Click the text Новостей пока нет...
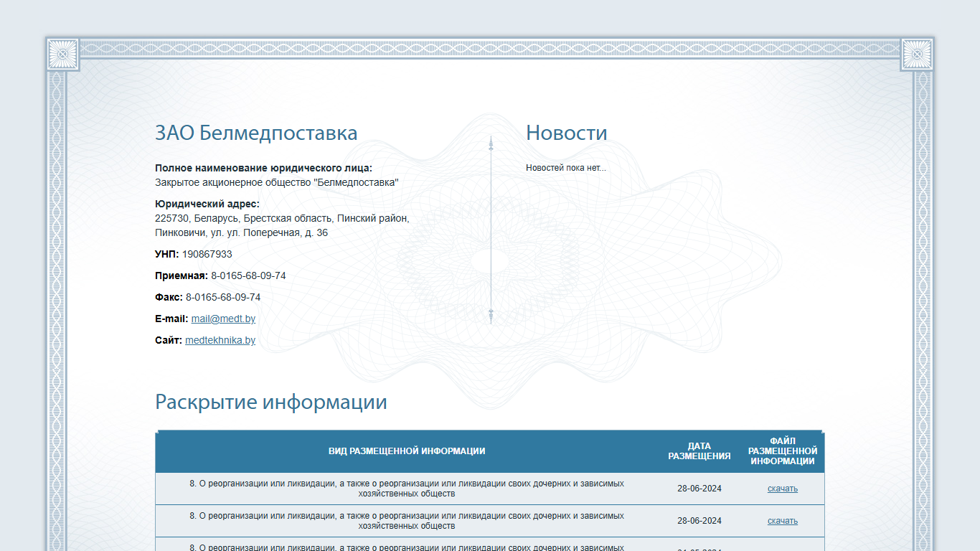Image resolution: width=980 pixels, height=551 pixels. (x=566, y=168)
